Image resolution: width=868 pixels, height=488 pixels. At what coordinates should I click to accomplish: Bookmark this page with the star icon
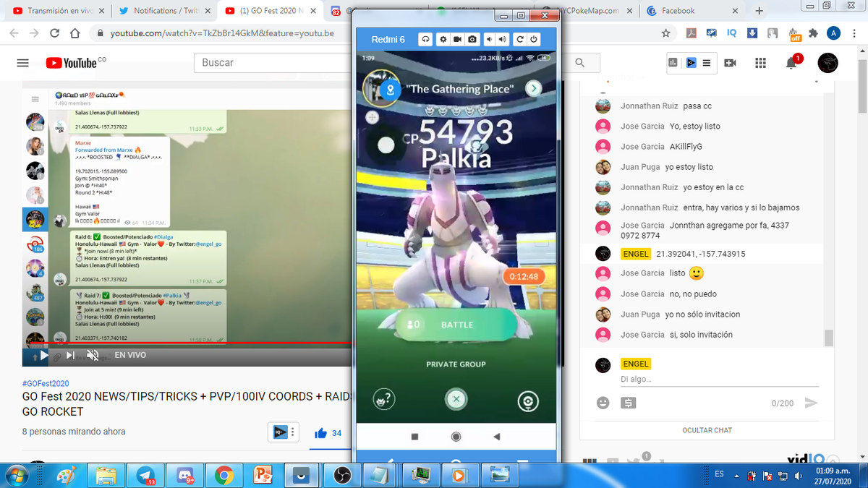click(x=665, y=33)
